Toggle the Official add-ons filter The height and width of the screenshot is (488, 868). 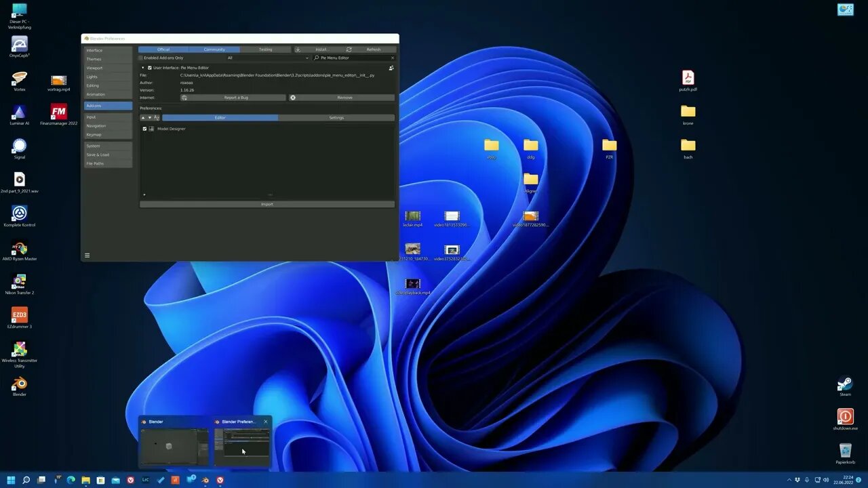pyautogui.click(x=163, y=49)
